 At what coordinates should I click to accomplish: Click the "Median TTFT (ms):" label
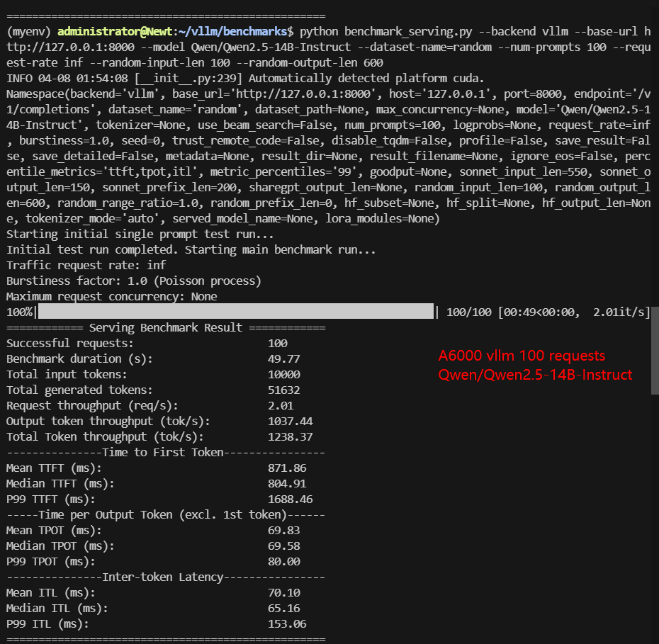pos(60,484)
